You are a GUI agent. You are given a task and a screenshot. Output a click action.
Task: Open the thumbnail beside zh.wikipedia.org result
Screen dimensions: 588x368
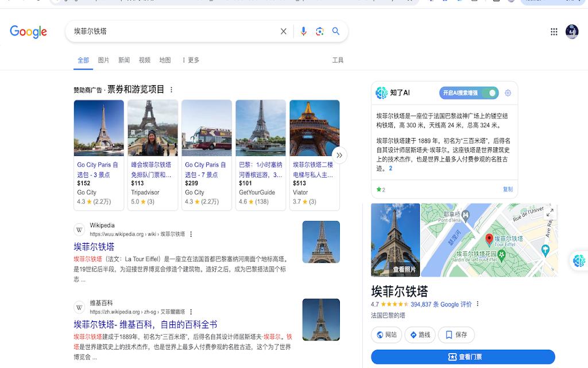321,320
